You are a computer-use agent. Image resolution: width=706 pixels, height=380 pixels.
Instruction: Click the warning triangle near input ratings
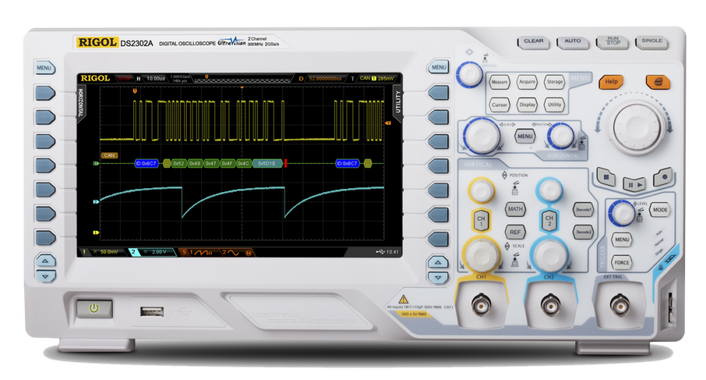(x=403, y=299)
